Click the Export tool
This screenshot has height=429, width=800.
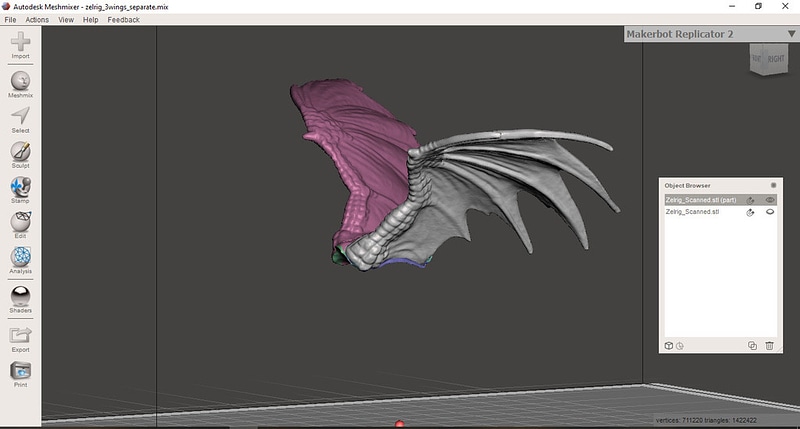pos(20,340)
